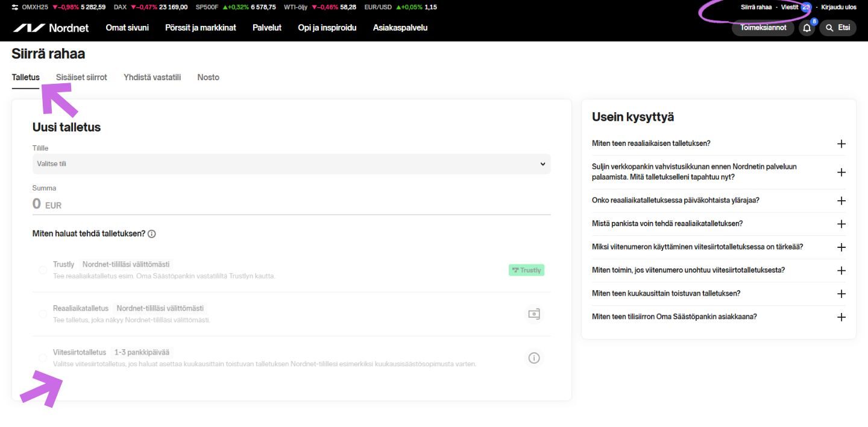Expand 'Onko reaaliaikatalletuksessa päiväkohtaista ylärajaa?' question
The height and width of the screenshot is (427, 868).
pos(841,201)
